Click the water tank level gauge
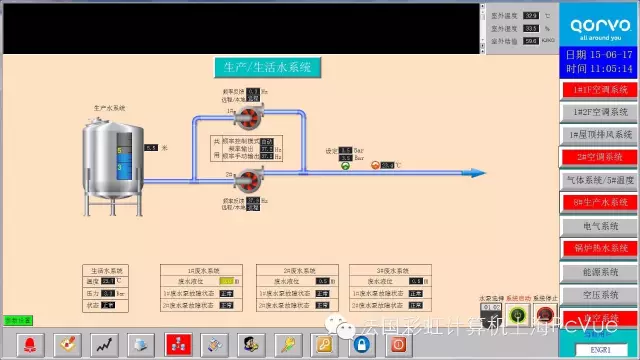 coord(124,156)
